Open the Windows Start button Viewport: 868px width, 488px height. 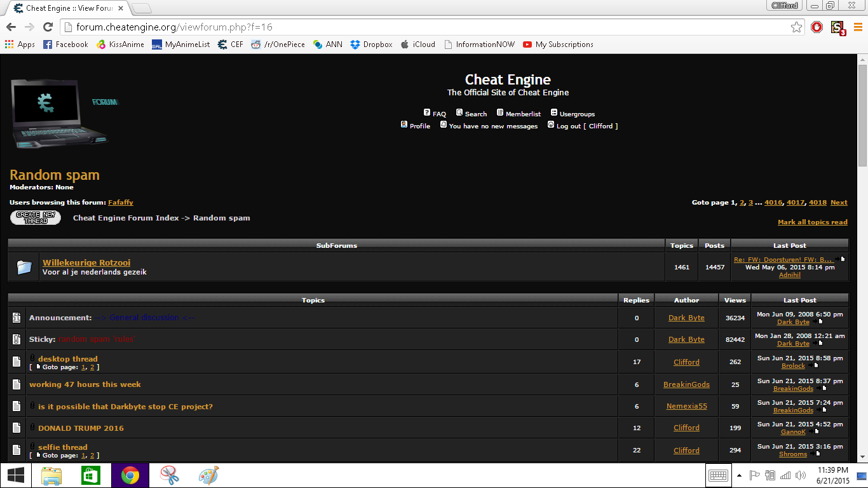(x=16, y=475)
